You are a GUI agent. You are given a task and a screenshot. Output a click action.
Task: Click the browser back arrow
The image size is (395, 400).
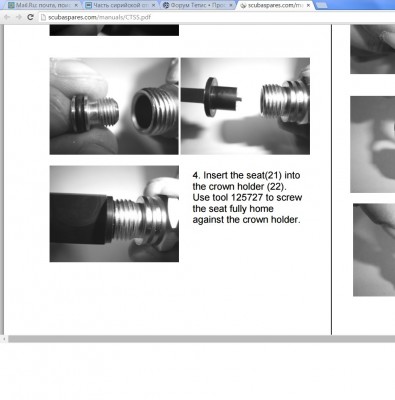(x=6, y=17)
